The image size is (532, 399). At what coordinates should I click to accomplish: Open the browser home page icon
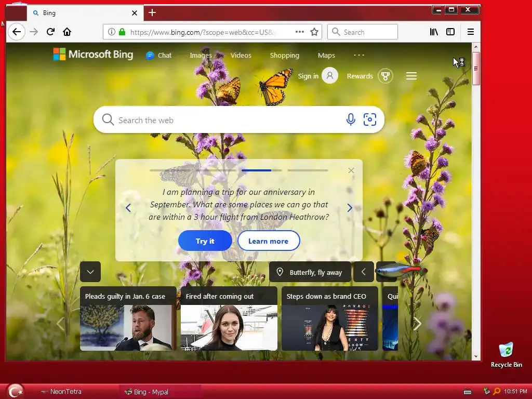[x=67, y=32]
